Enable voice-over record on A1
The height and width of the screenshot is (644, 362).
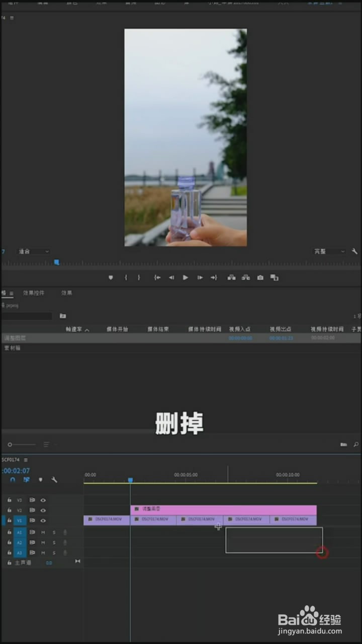pos(65,532)
